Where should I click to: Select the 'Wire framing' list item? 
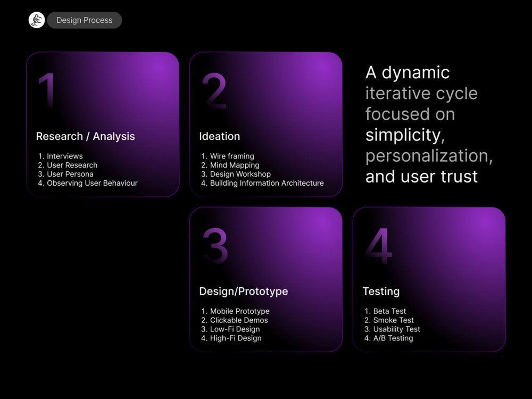click(228, 156)
